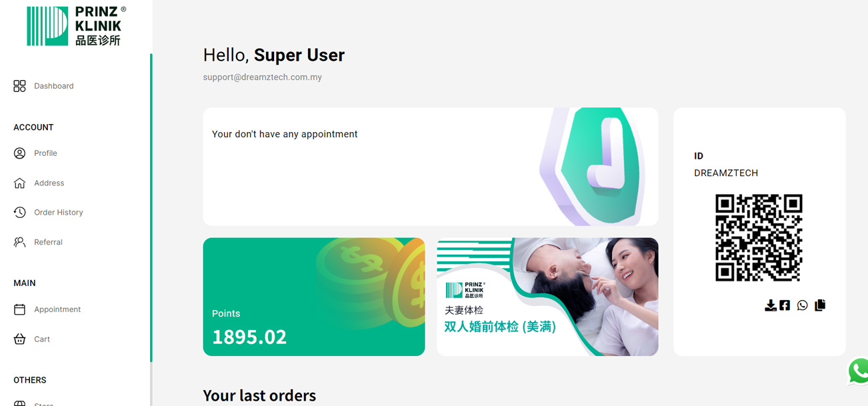Click the Profile person icon
The height and width of the screenshot is (406, 868).
click(19, 153)
